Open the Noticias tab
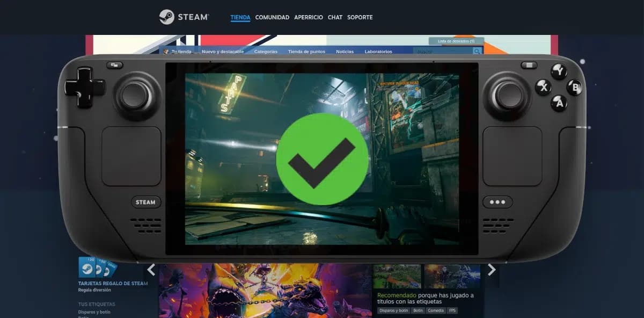644x318 pixels. point(345,52)
